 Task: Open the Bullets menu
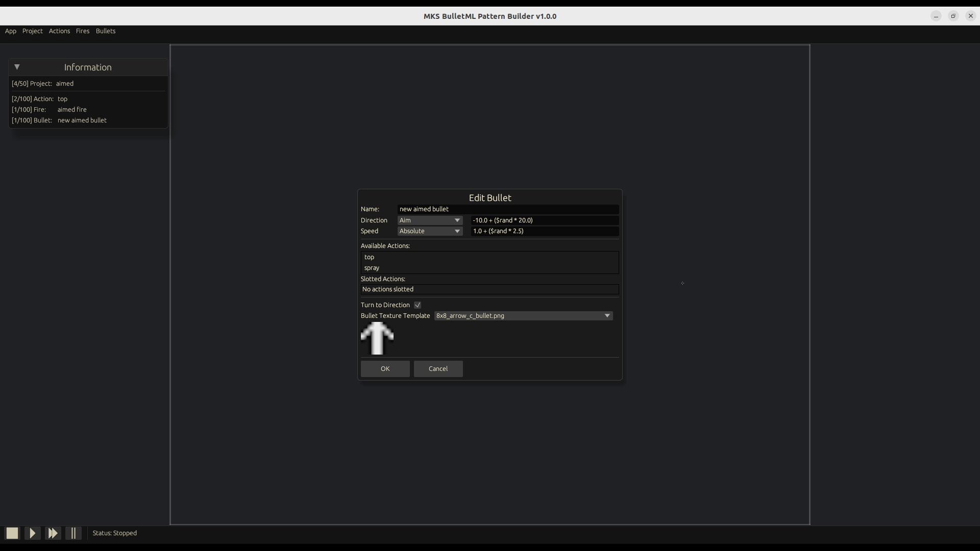click(106, 31)
